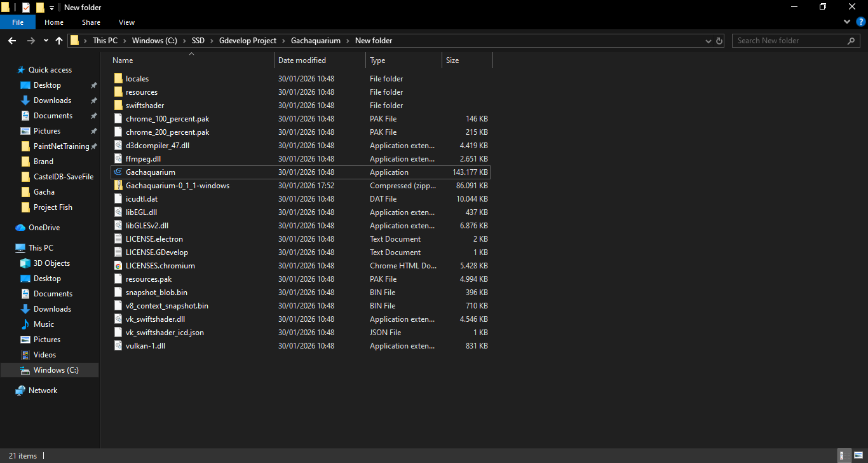Open the address bar history dropdown
The height and width of the screenshot is (463, 868).
pyautogui.click(x=709, y=41)
